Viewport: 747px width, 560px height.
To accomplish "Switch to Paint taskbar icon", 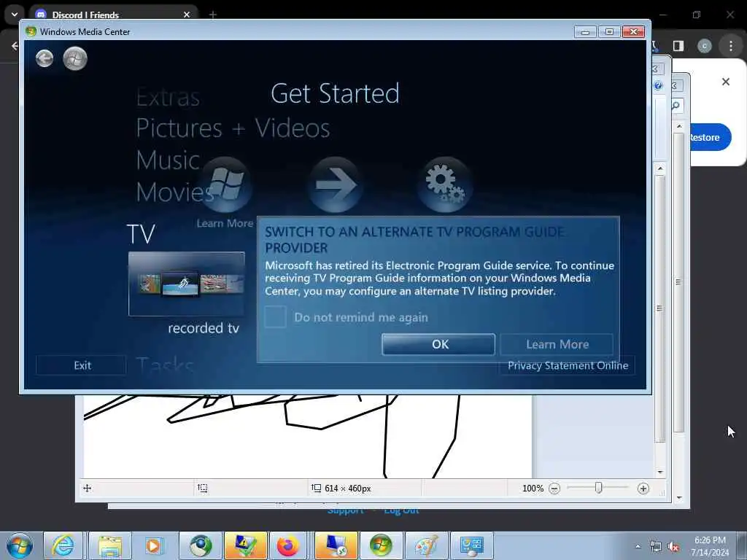I will click(426, 545).
